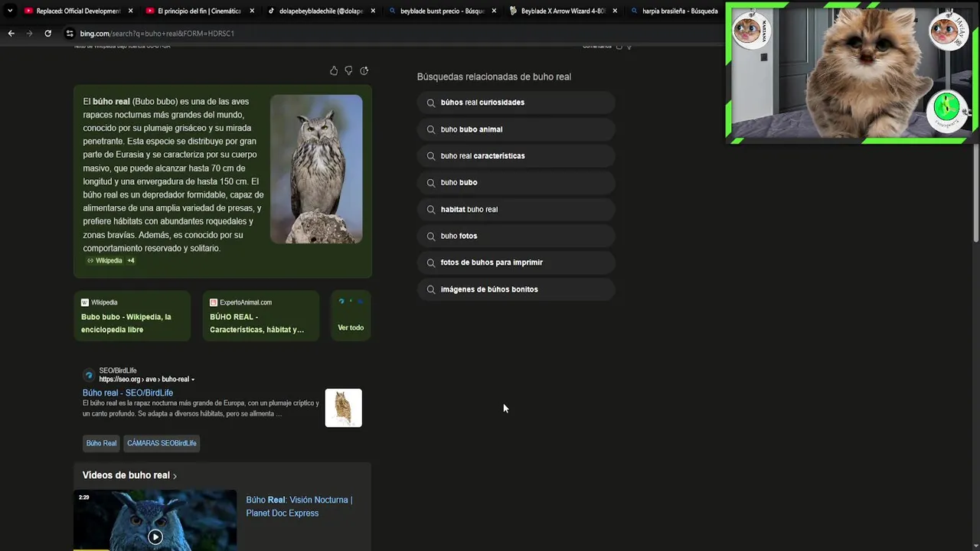Viewport: 980px width, 551px height.
Task: Open the Wikipedia source chip under summary
Action: [105, 260]
